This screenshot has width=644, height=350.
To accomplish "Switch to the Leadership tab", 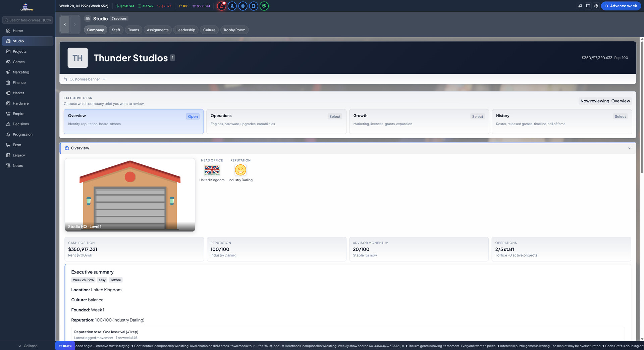I will [186, 30].
